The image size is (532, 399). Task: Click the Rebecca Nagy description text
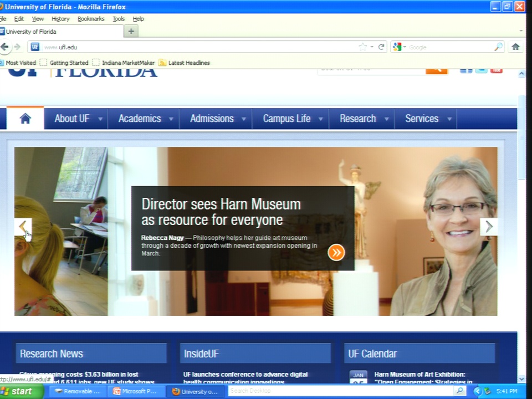click(x=229, y=245)
